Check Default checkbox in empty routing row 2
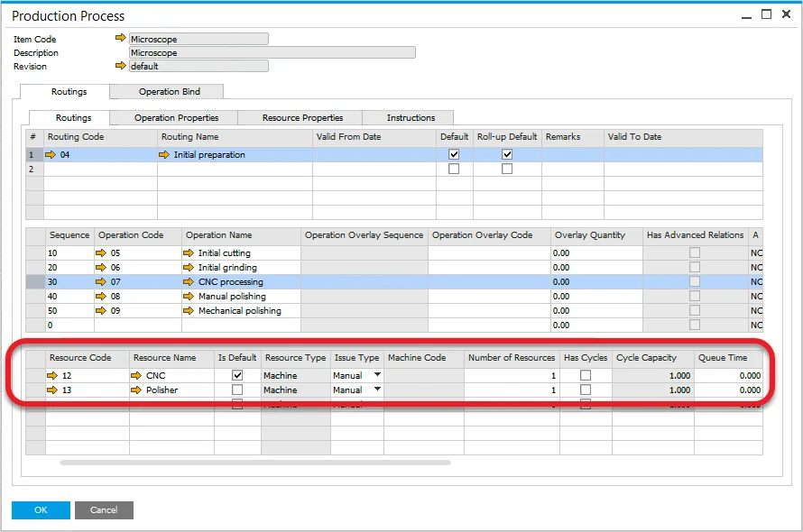Viewport: 803px width, 532px height. click(x=454, y=170)
